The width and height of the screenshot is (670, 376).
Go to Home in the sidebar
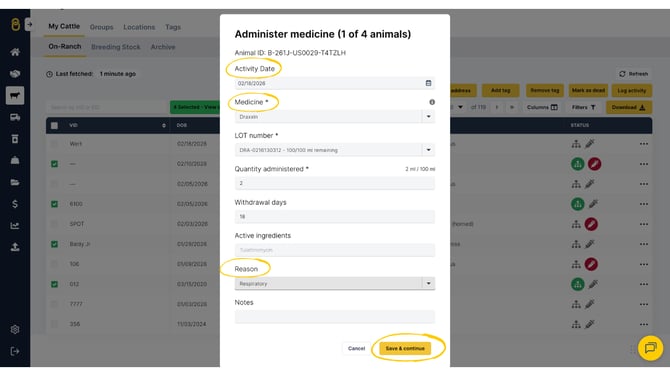click(15, 52)
